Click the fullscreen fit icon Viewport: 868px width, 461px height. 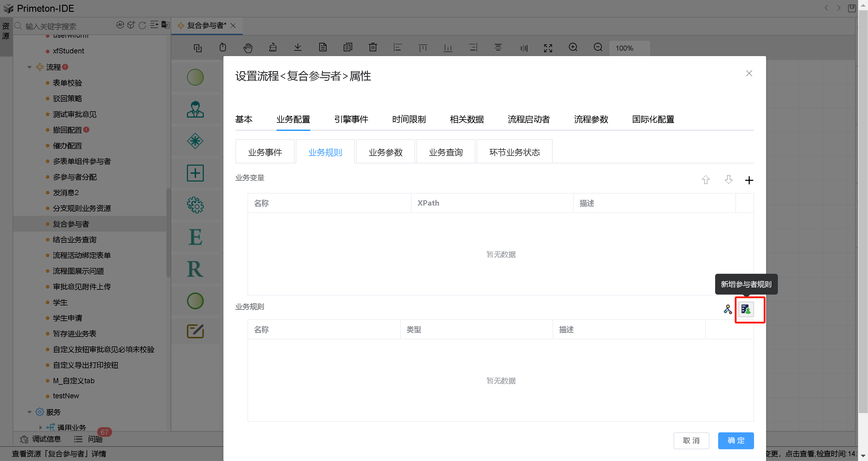tap(548, 48)
